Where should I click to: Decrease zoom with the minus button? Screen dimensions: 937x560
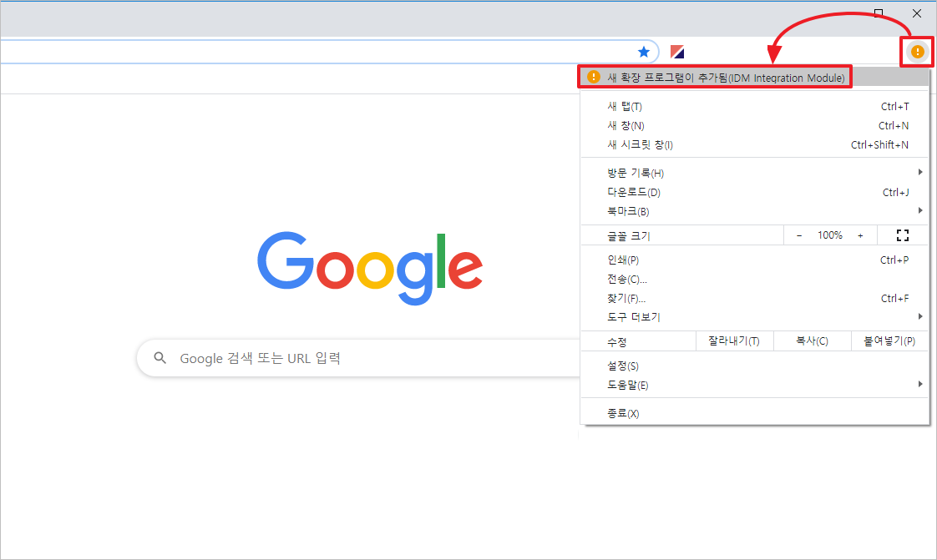point(799,235)
